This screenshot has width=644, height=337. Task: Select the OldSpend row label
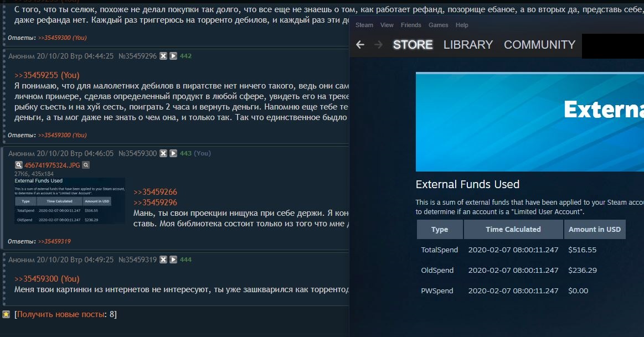point(437,271)
